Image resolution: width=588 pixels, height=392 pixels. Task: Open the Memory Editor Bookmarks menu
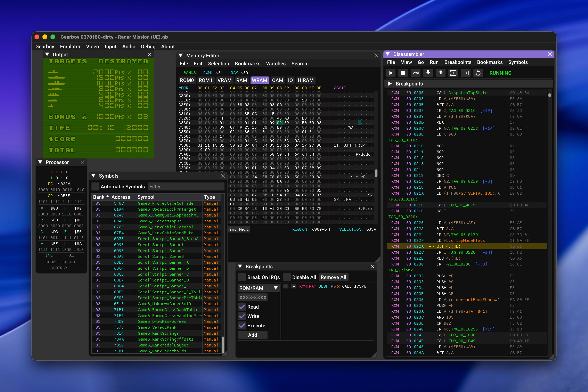tap(247, 63)
